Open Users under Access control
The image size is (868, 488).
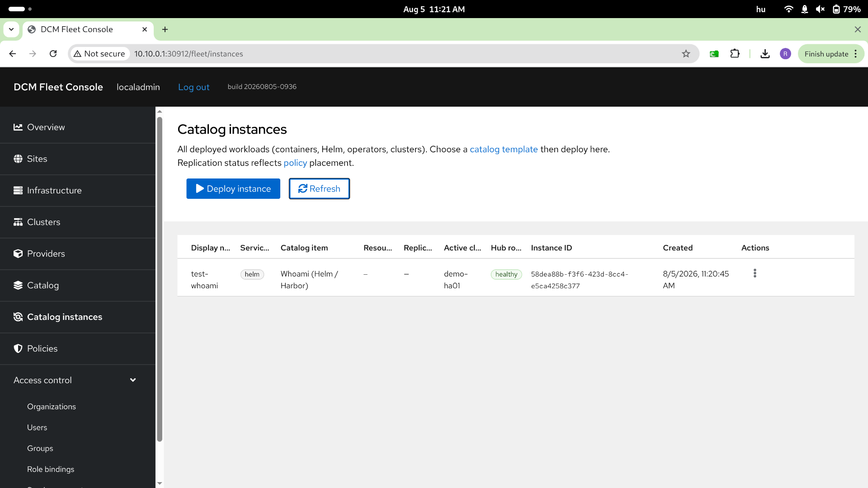(37, 427)
